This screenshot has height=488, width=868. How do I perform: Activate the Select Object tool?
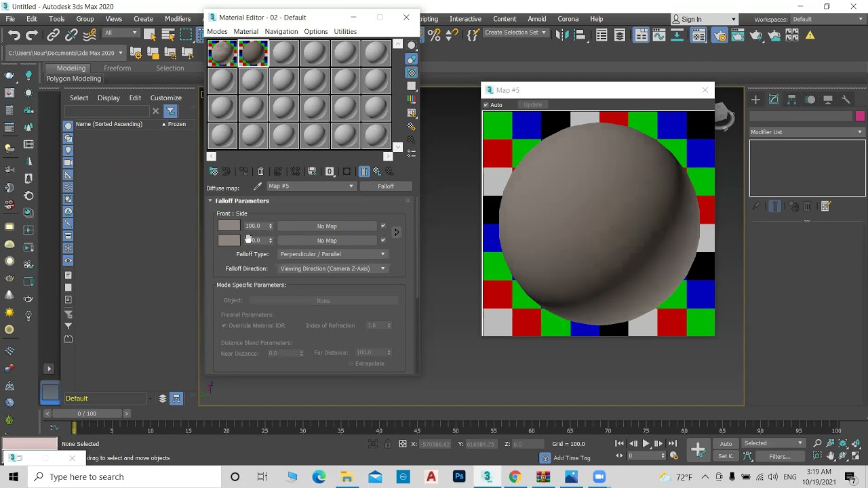(x=150, y=35)
